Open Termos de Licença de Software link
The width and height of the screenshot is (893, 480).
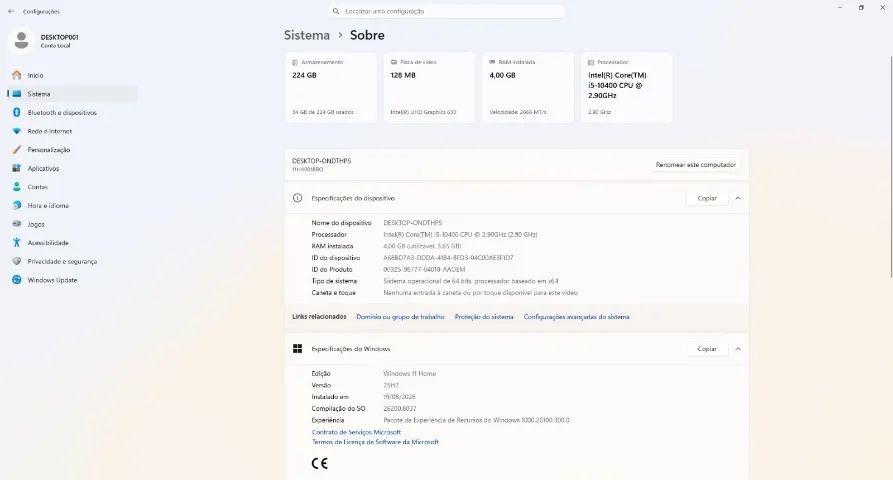point(375,442)
